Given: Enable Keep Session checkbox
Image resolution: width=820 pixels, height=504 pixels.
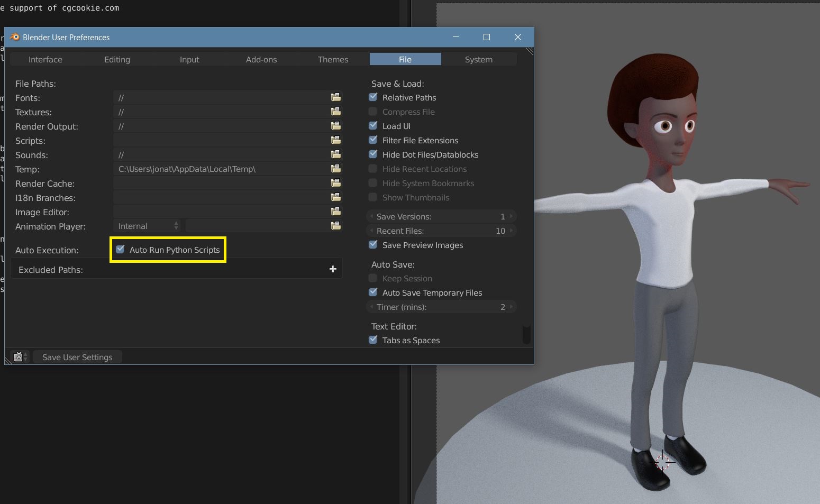Looking at the screenshot, I should click(373, 278).
